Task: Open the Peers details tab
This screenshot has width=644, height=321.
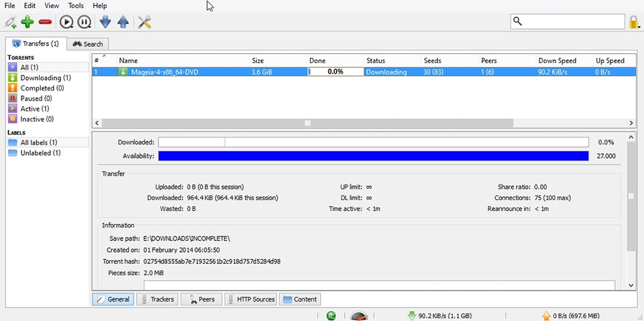Action: (201, 300)
